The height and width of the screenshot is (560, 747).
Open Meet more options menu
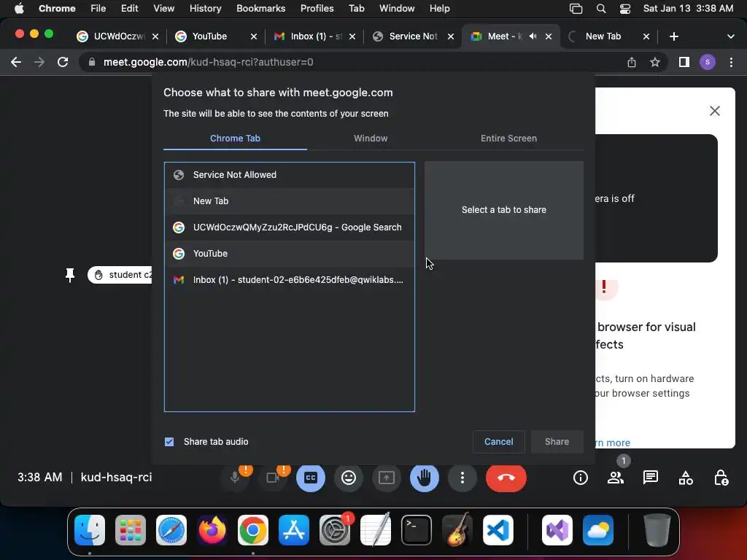462,477
